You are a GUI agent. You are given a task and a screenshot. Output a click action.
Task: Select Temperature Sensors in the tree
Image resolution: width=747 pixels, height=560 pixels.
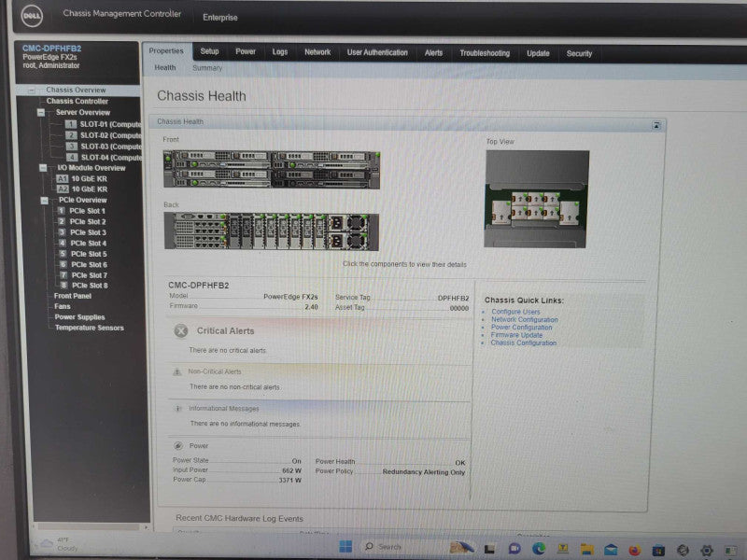[89, 328]
